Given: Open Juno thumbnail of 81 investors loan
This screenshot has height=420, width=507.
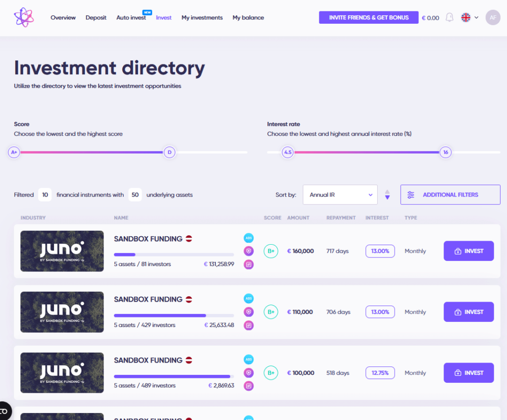Looking at the screenshot, I should 62,251.
